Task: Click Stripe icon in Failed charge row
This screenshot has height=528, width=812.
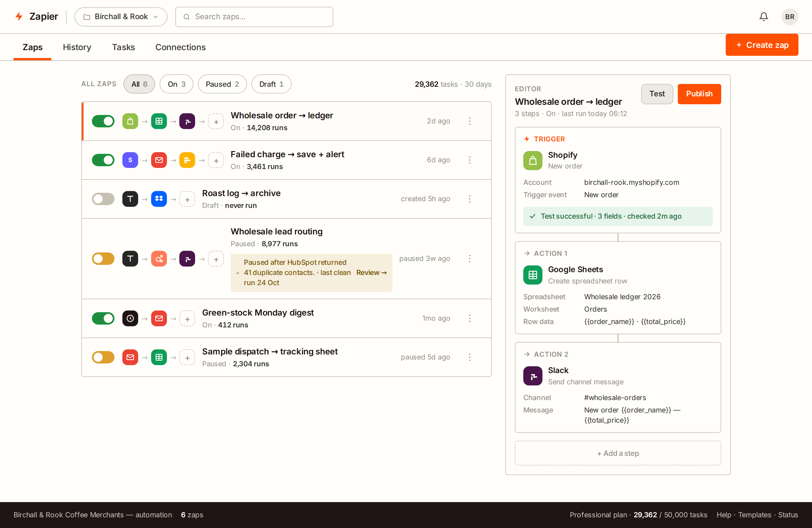Action: pyautogui.click(x=130, y=160)
